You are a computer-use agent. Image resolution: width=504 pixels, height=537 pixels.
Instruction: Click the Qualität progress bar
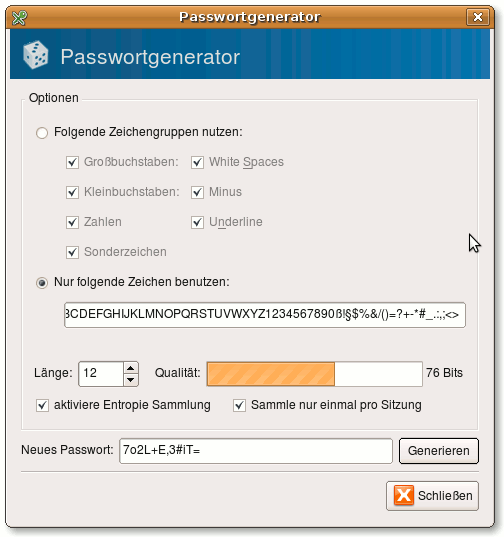point(314,374)
